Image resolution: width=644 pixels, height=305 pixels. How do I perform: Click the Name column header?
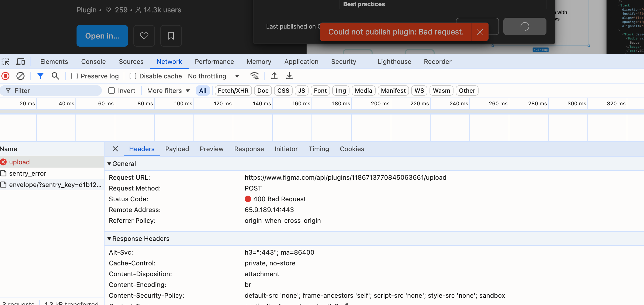click(52, 149)
